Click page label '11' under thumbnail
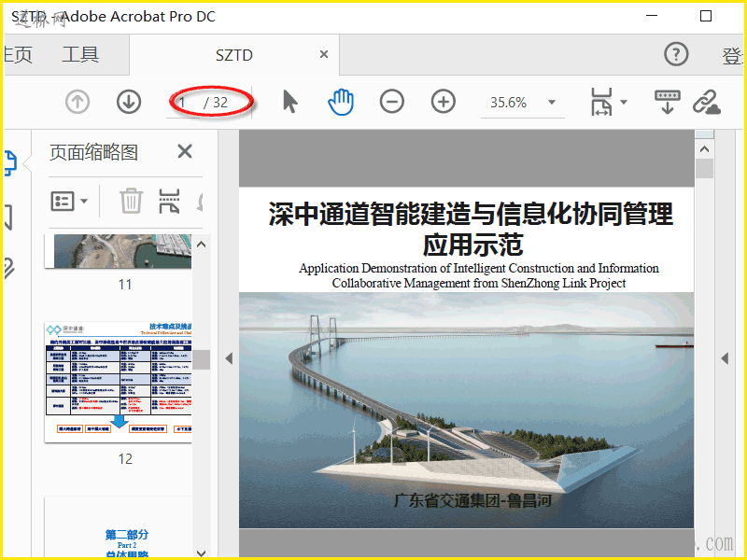The width and height of the screenshot is (747, 560). pyautogui.click(x=125, y=285)
